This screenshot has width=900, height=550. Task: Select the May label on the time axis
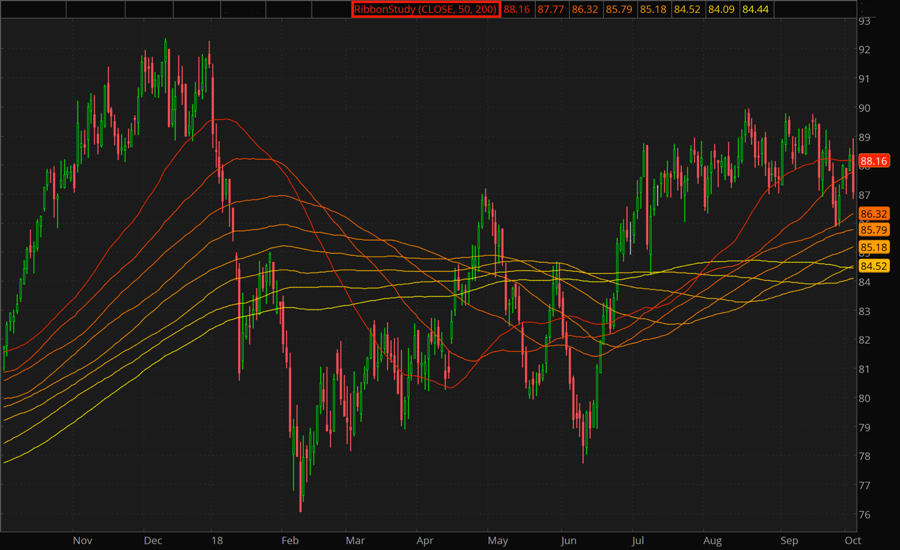[x=497, y=538]
